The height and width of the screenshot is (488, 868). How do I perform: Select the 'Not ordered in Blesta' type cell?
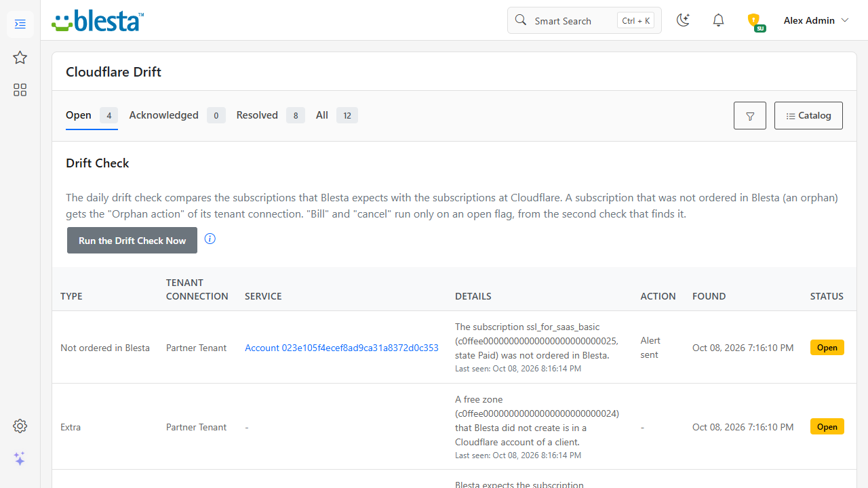coord(105,348)
